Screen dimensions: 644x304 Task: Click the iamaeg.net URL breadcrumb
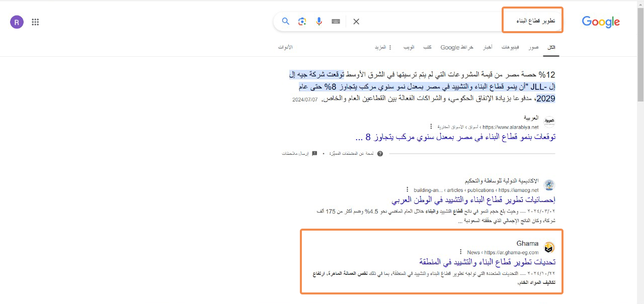click(476, 190)
